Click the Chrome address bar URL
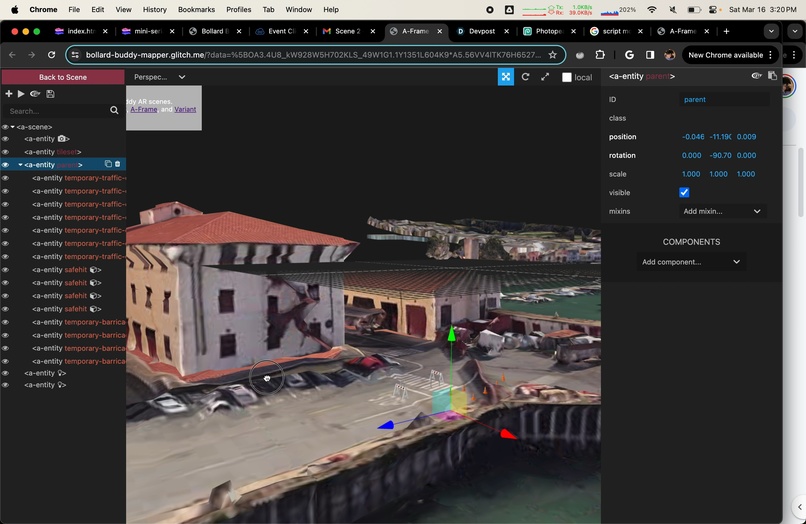This screenshot has width=806, height=524. pyautogui.click(x=313, y=55)
